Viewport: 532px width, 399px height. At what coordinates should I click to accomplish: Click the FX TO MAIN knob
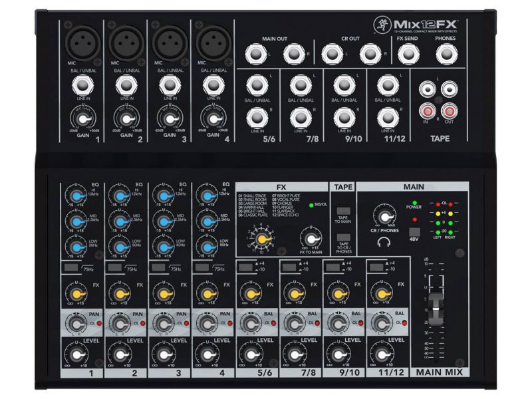[311, 239]
